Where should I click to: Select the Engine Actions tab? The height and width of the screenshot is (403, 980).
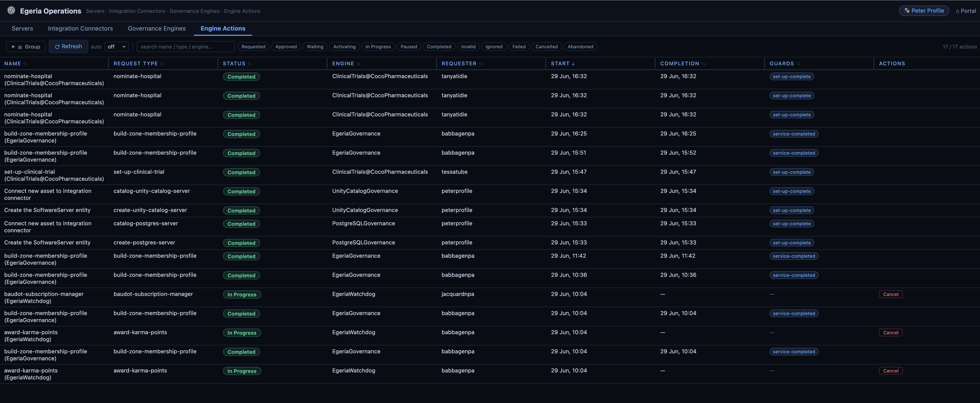point(223,28)
